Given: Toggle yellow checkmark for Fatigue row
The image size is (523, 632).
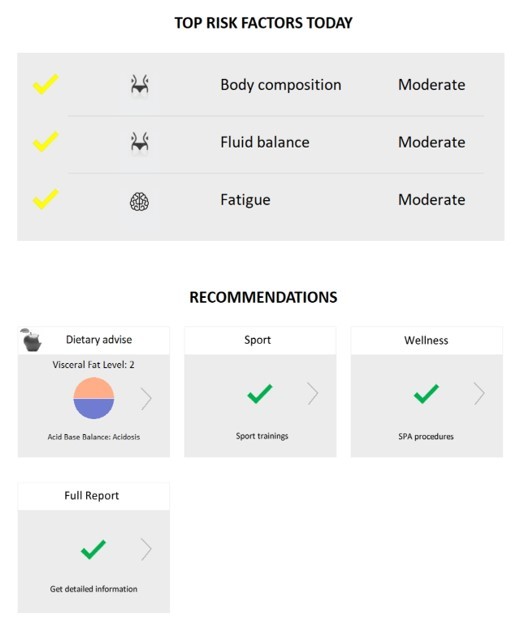Looking at the screenshot, I should [46, 199].
